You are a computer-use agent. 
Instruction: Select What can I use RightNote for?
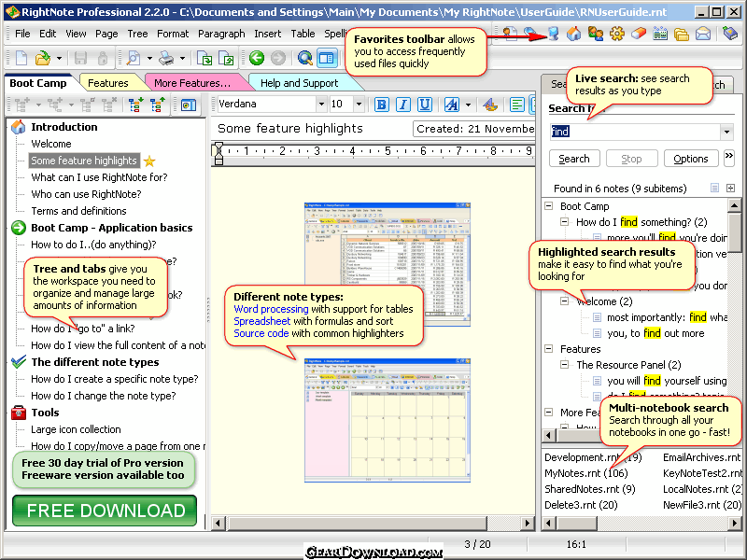pos(99,177)
